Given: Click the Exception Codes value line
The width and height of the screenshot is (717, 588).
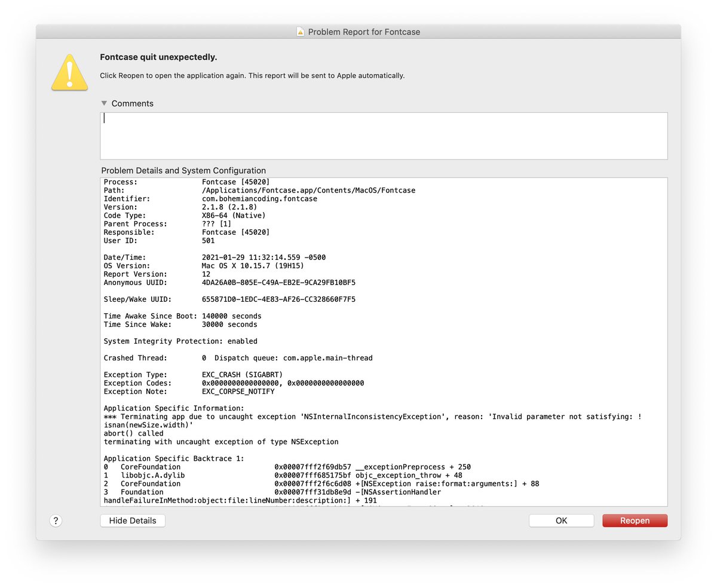Looking at the screenshot, I should coord(283,382).
